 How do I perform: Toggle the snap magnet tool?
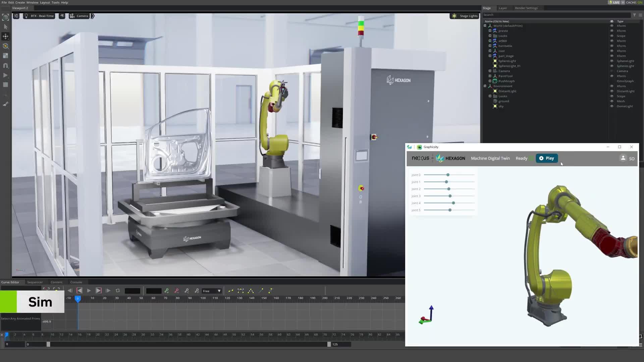5,65
